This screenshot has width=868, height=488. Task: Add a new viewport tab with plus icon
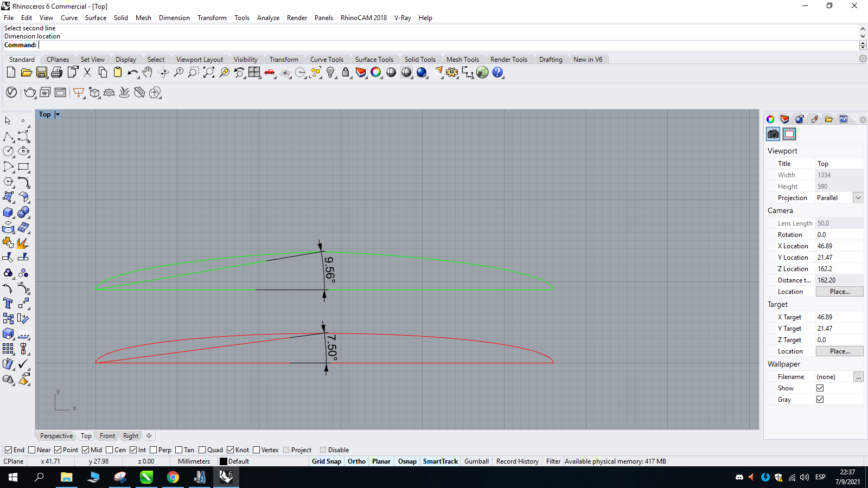tap(149, 436)
